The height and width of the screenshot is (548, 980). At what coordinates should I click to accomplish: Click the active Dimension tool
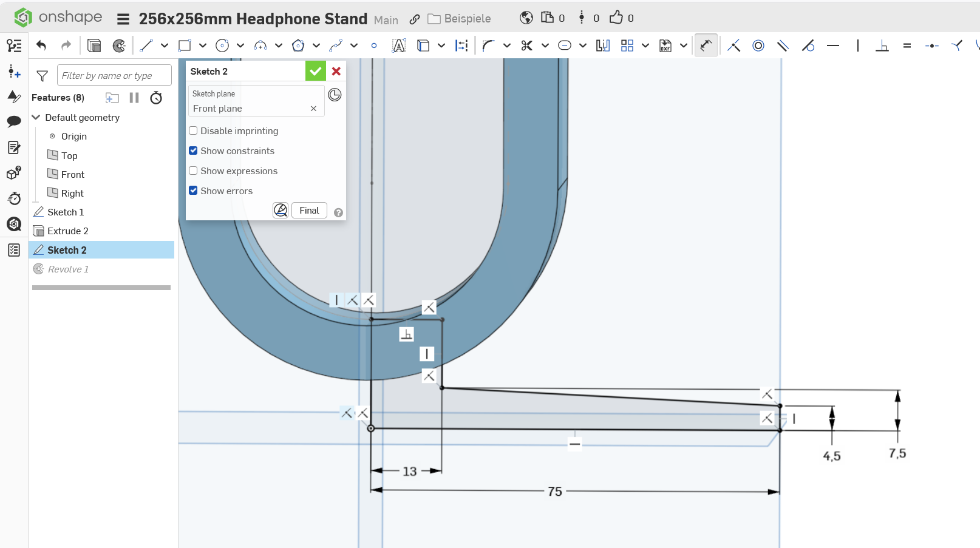pyautogui.click(x=706, y=46)
